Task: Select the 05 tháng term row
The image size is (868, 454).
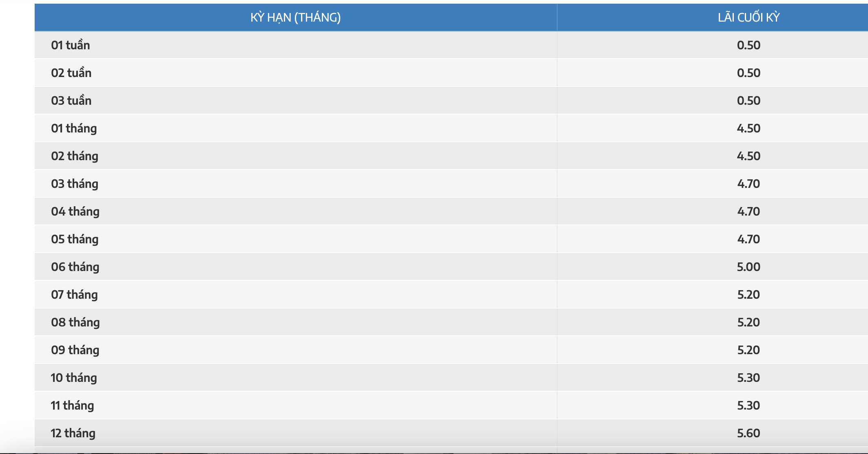Action: pos(451,239)
